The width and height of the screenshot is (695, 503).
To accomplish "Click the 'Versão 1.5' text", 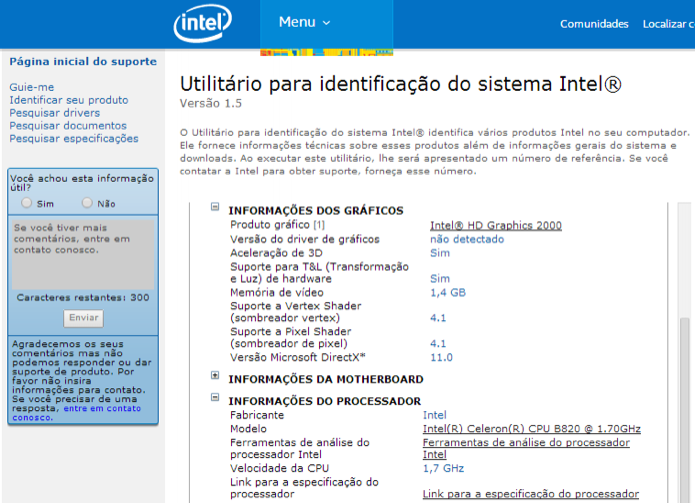I will 211,103.
